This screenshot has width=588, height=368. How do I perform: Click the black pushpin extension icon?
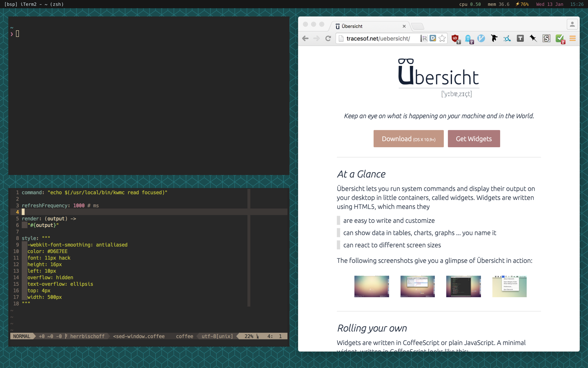pyautogui.click(x=533, y=38)
